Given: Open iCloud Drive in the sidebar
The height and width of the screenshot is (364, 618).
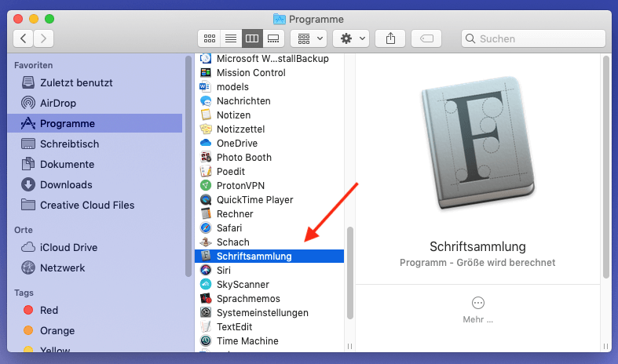Looking at the screenshot, I should pos(94,247).
